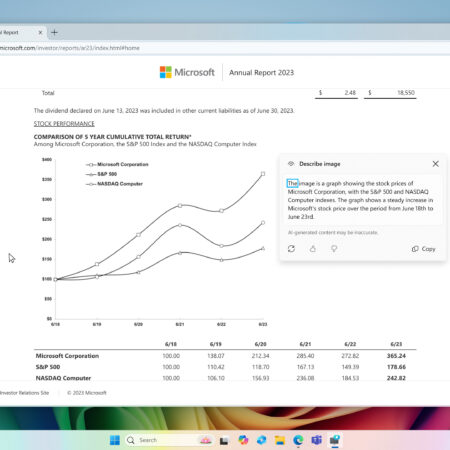Click the S&P 500 chart legend entry
This screenshot has width=450, height=450.
[101, 174]
